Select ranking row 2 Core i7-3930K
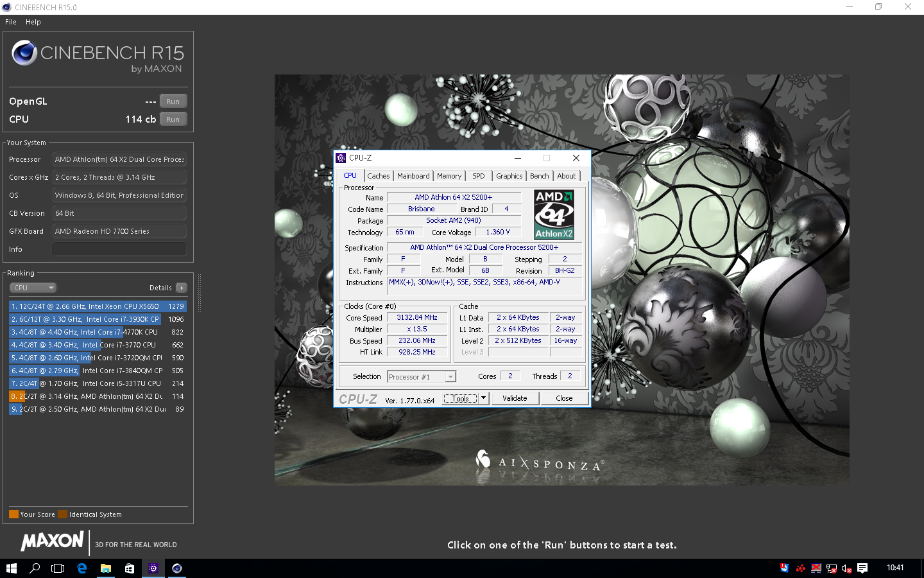The height and width of the screenshot is (578, 924). coord(98,319)
